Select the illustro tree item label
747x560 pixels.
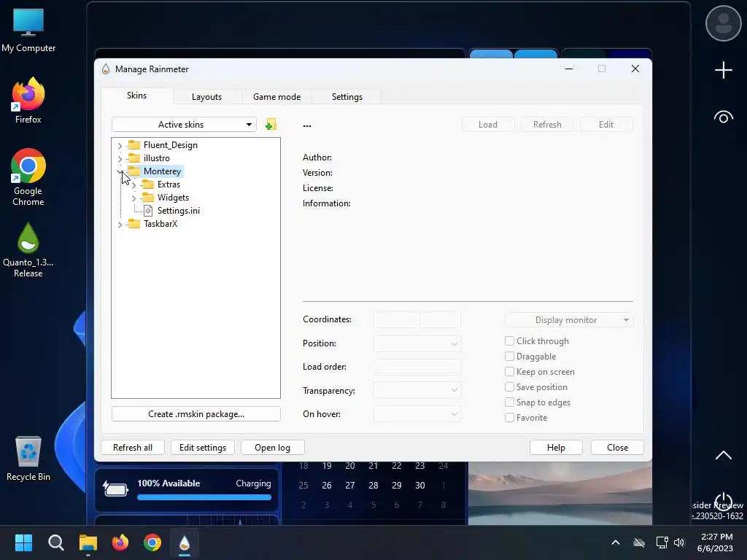[156, 158]
